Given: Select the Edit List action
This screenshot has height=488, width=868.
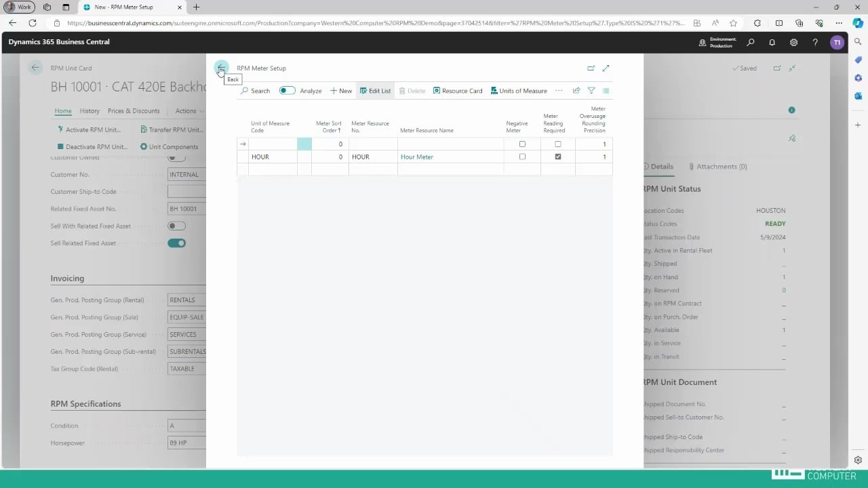Looking at the screenshot, I should point(375,91).
